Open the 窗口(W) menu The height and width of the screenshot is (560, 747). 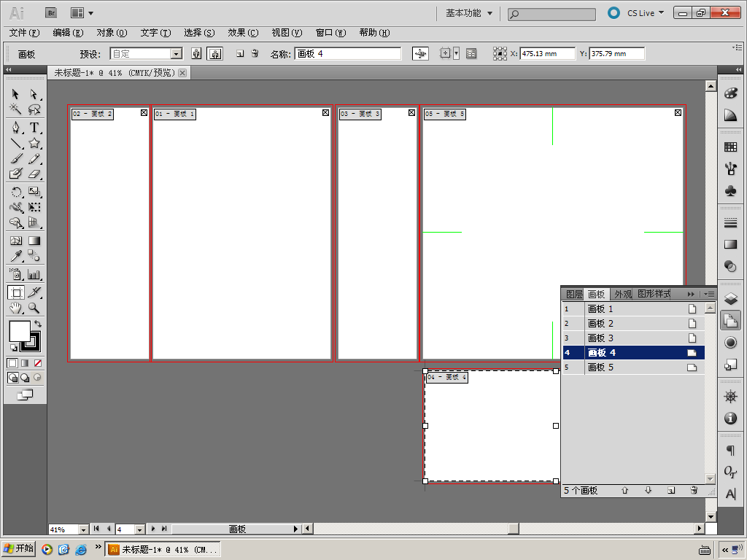pyautogui.click(x=330, y=33)
